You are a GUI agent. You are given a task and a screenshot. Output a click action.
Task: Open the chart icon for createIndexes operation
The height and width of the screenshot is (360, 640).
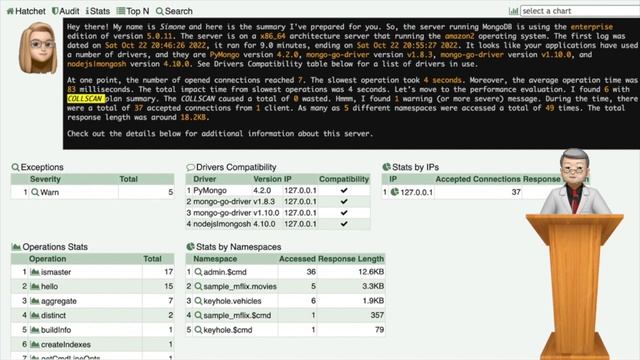click(35, 344)
